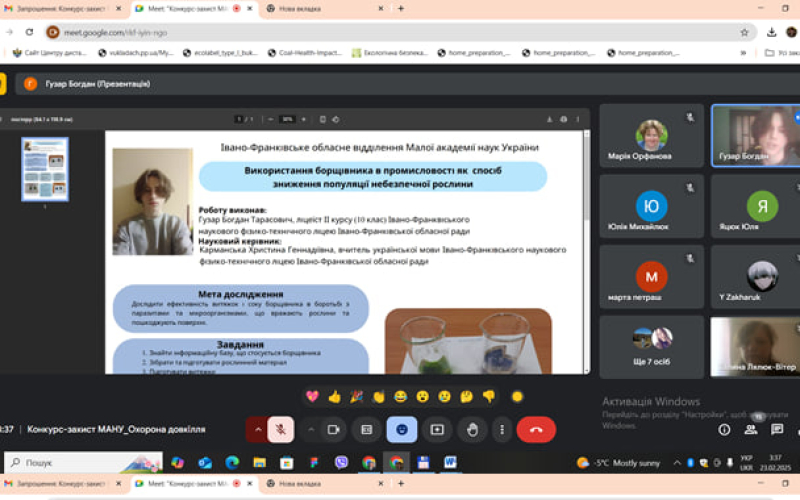Select Y Zakharuk participant tile

point(755,277)
